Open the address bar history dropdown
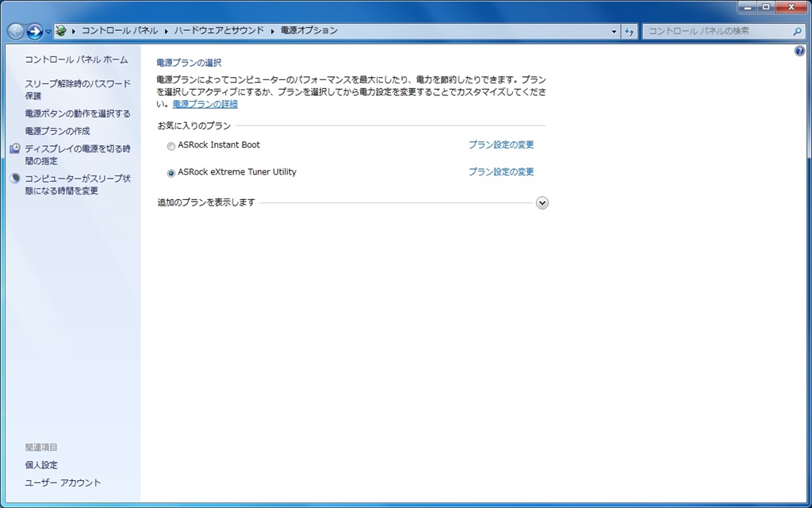812x508 pixels. pos(615,32)
